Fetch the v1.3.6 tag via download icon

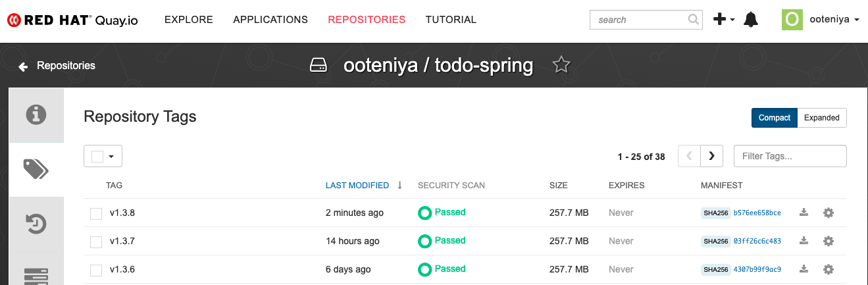coord(804,269)
